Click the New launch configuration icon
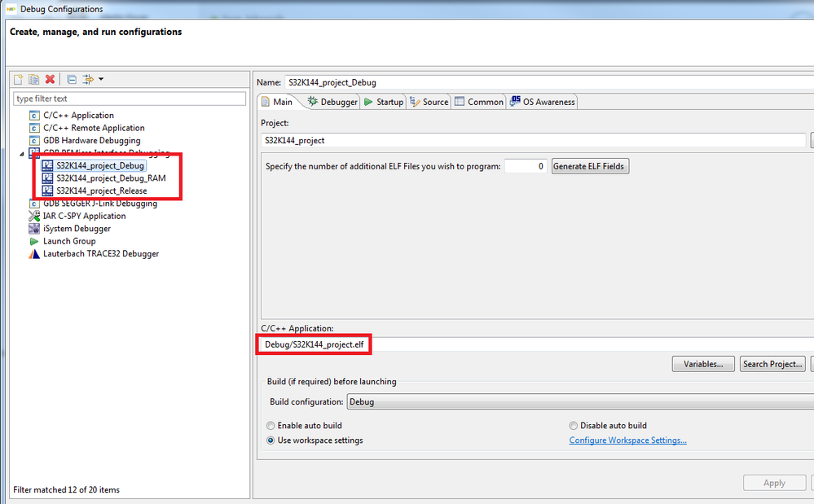The image size is (814, 504). 18,79
